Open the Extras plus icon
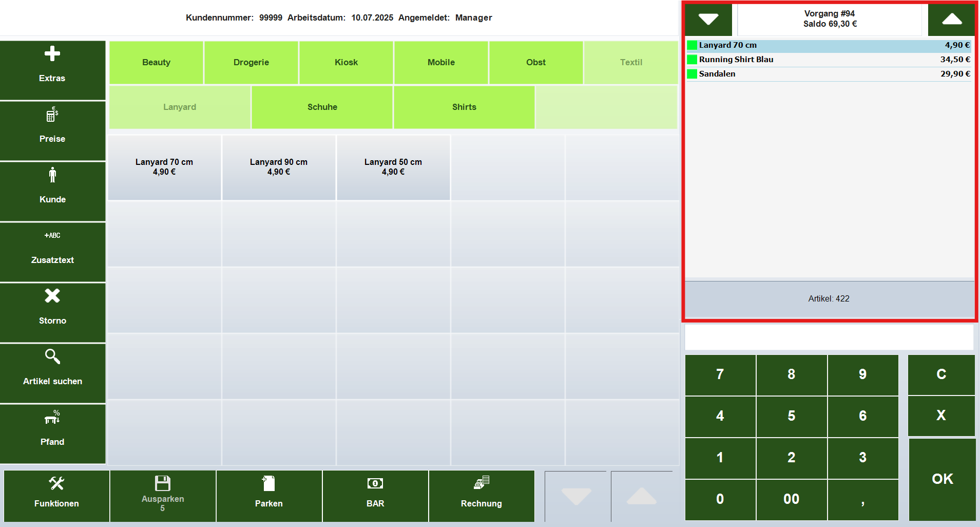 tap(52, 54)
